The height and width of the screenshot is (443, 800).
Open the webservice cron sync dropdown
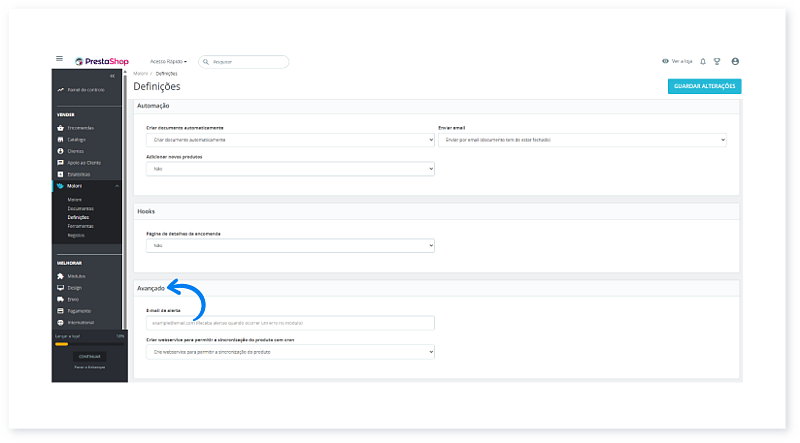pos(290,352)
